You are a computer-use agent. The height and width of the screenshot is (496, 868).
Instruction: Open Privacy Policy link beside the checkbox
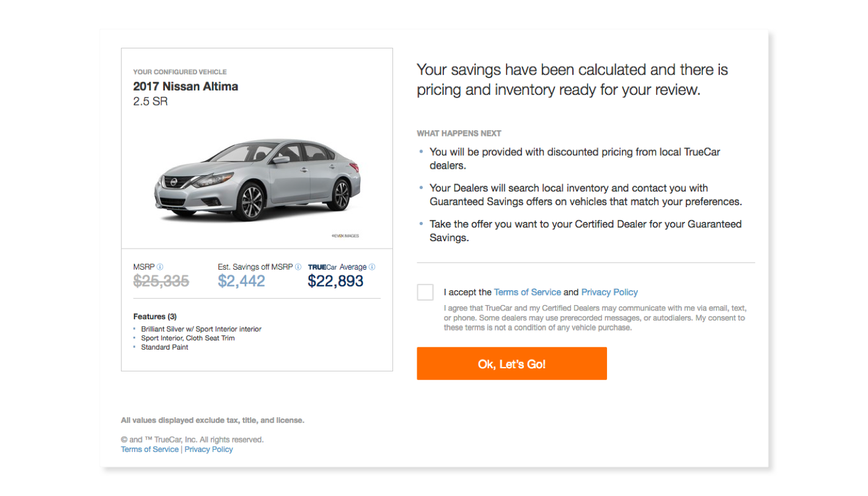pos(609,292)
